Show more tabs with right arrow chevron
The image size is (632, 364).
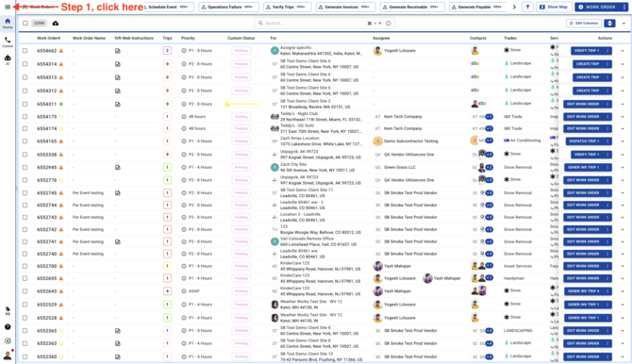pyautogui.click(x=514, y=7)
